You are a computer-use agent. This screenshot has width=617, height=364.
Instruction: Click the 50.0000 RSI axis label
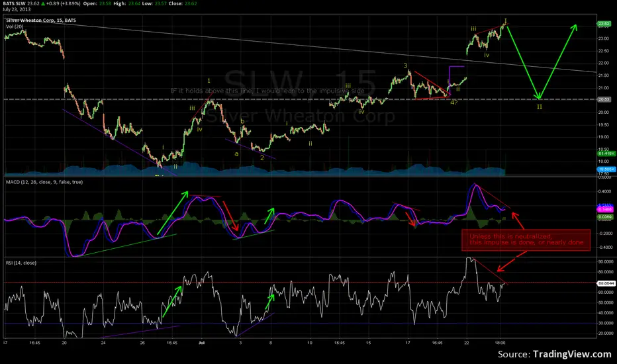coord(606,302)
